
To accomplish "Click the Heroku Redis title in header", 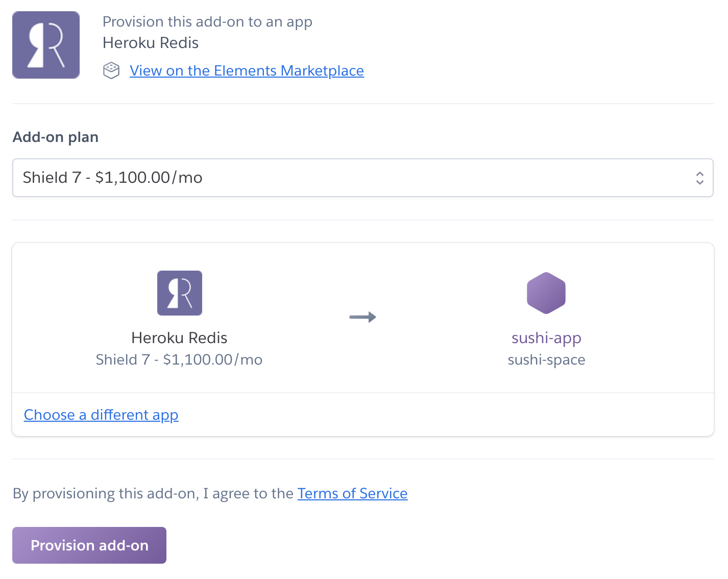I will (151, 43).
